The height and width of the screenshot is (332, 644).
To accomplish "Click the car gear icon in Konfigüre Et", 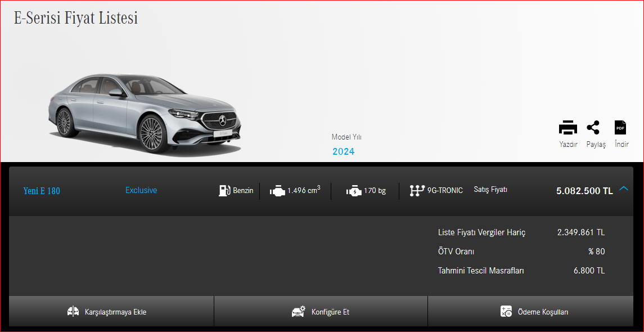I will pos(299,311).
